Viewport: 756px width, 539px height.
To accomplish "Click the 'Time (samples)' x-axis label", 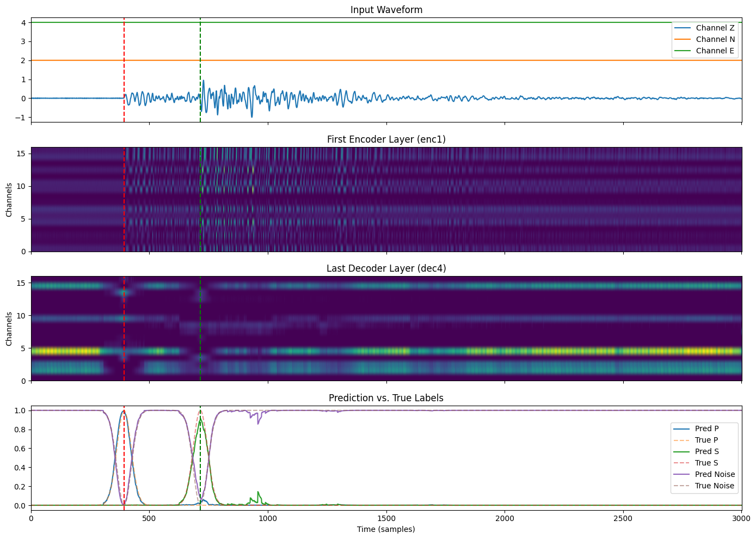I will pos(386,529).
